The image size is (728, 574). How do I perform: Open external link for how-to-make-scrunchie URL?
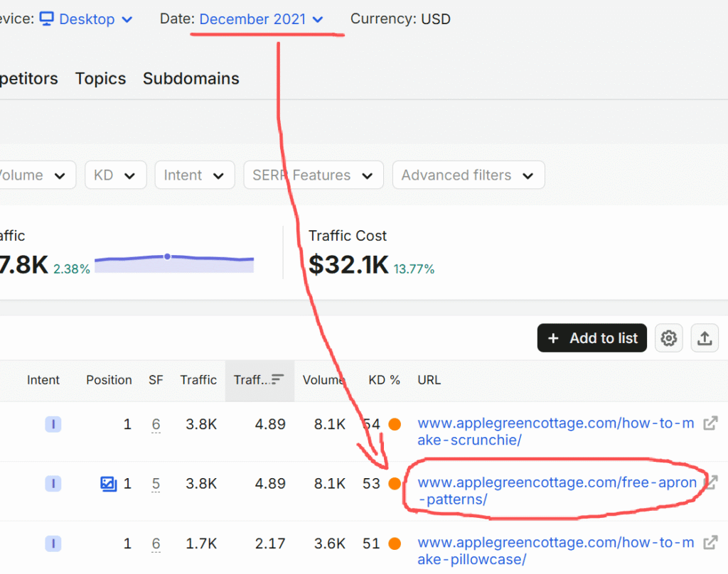tap(710, 423)
